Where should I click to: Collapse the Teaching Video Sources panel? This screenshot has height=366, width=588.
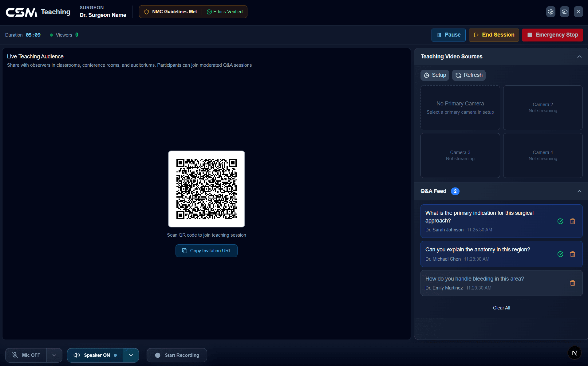pyautogui.click(x=579, y=57)
